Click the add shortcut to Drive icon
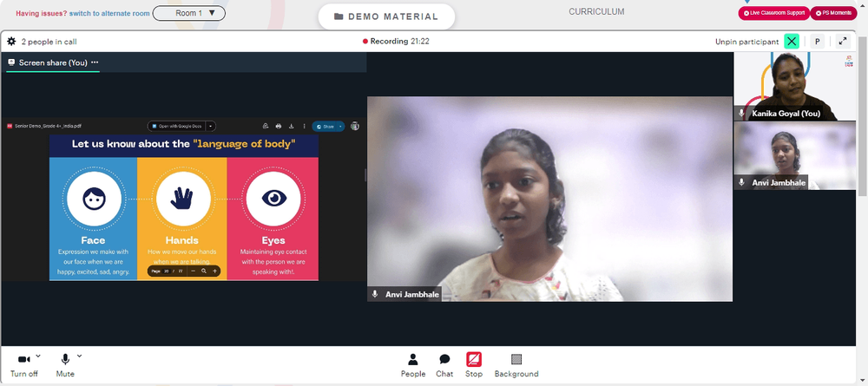The width and height of the screenshot is (868, 386). pyautogui.click(x=266, y=126)
